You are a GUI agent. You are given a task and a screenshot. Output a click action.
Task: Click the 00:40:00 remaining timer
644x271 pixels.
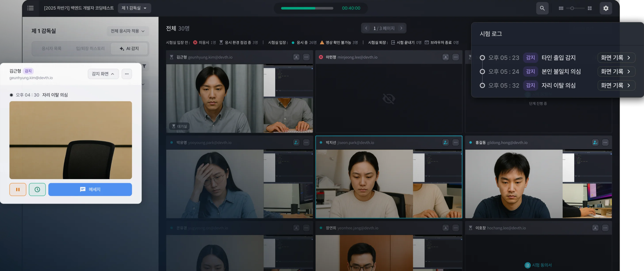click(x=351, y=8)
